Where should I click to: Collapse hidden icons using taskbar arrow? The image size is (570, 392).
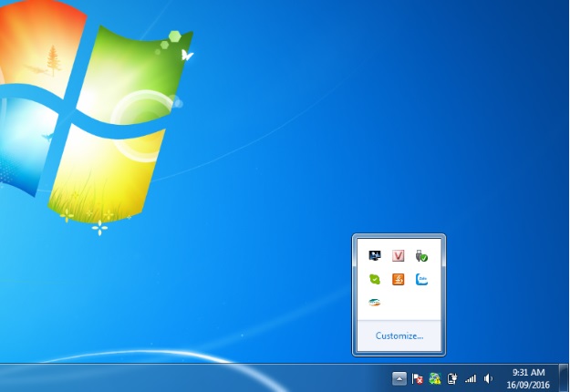coord(399,377)
